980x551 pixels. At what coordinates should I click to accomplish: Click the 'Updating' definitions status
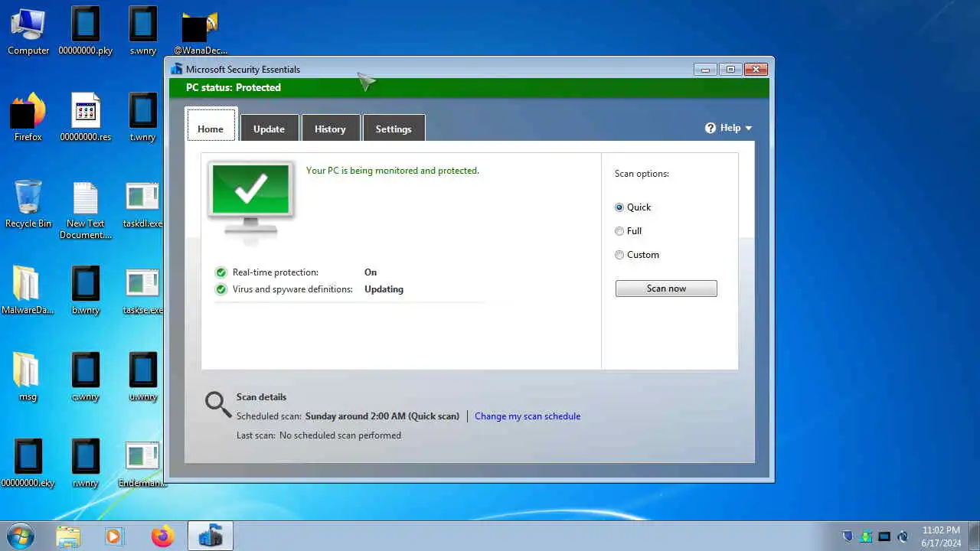pyautogui.click(x=384, y=289)
